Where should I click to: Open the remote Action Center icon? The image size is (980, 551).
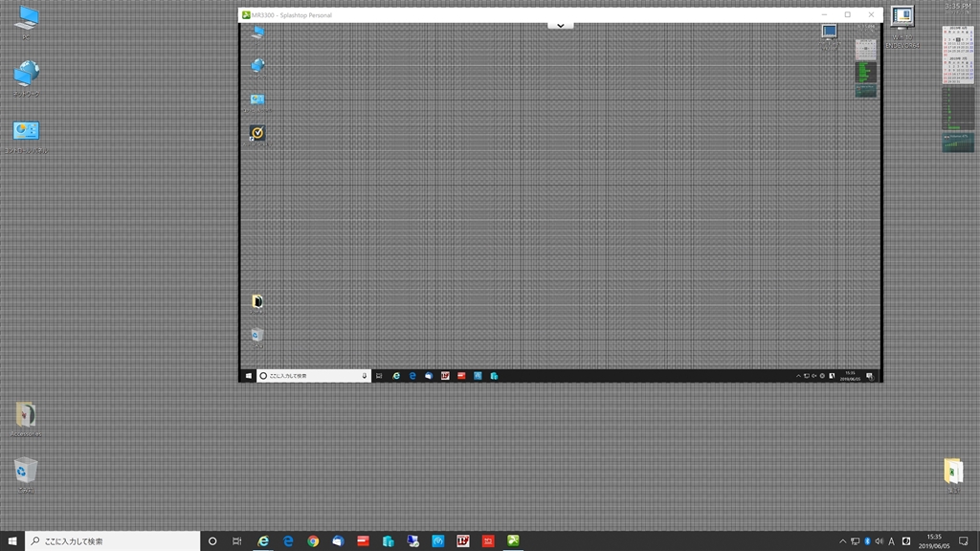click(870, 376)
